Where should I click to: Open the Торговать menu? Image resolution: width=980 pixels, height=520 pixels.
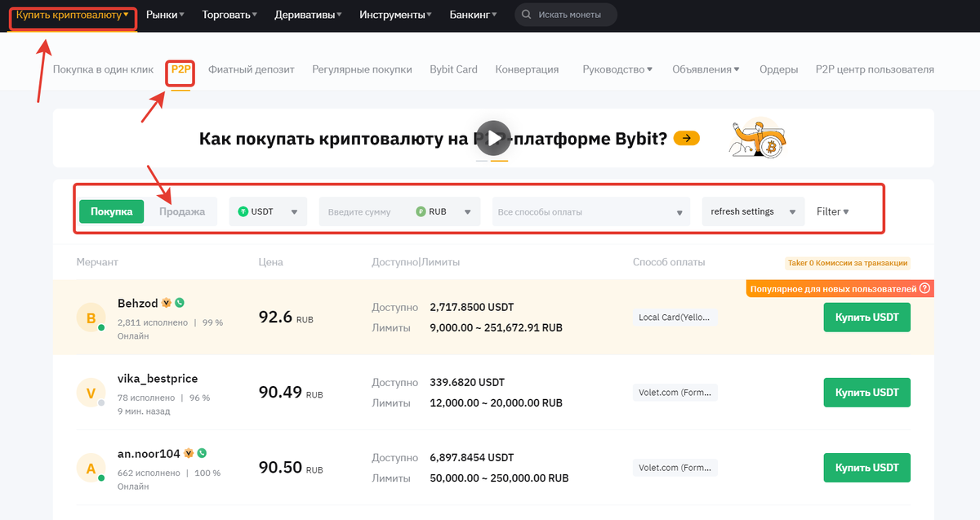coord(229,15)
